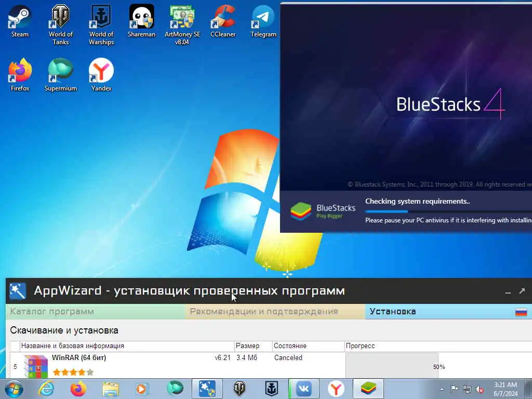Click the v6.21 version text
Screen dimensions: 532x399
coord(222,357)
